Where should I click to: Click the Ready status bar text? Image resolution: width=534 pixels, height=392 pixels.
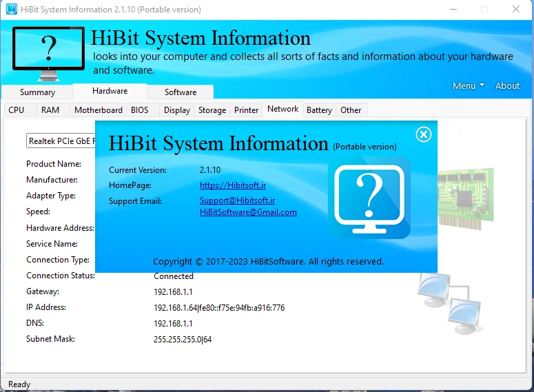click(x=19, y=384)
